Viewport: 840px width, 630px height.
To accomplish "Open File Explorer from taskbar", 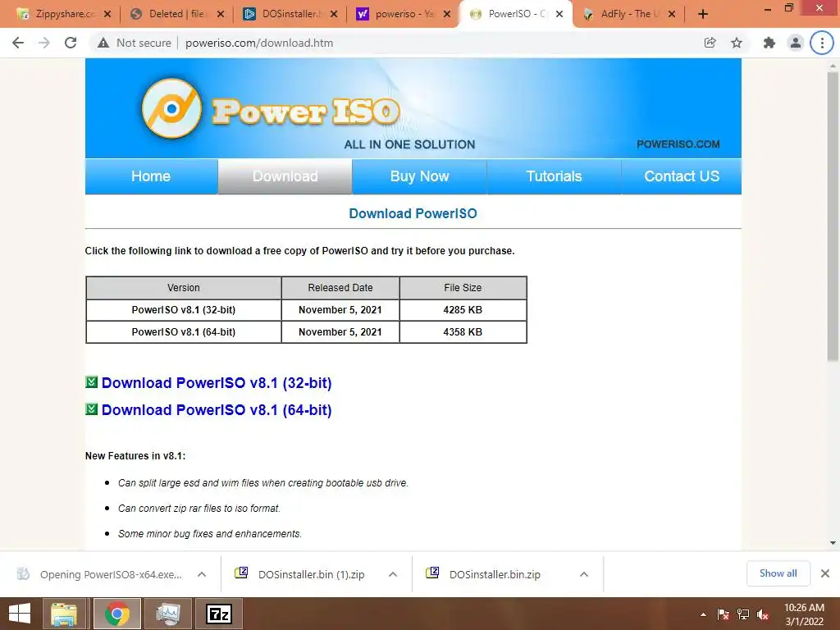I will 64,614.
